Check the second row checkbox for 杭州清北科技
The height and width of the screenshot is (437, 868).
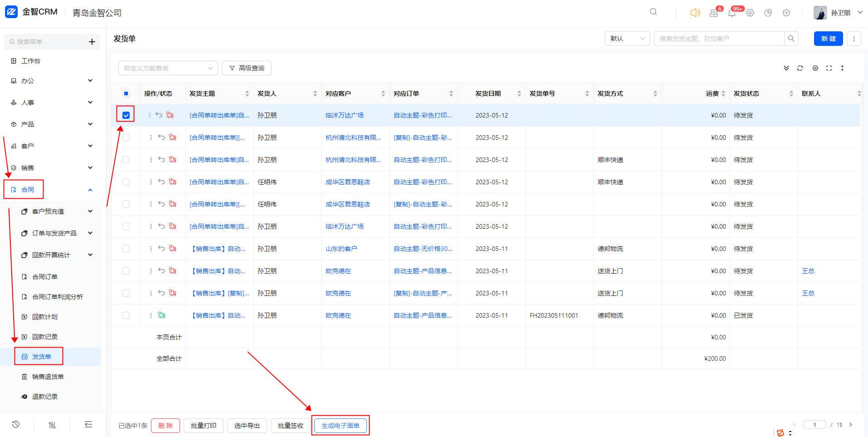126,137
